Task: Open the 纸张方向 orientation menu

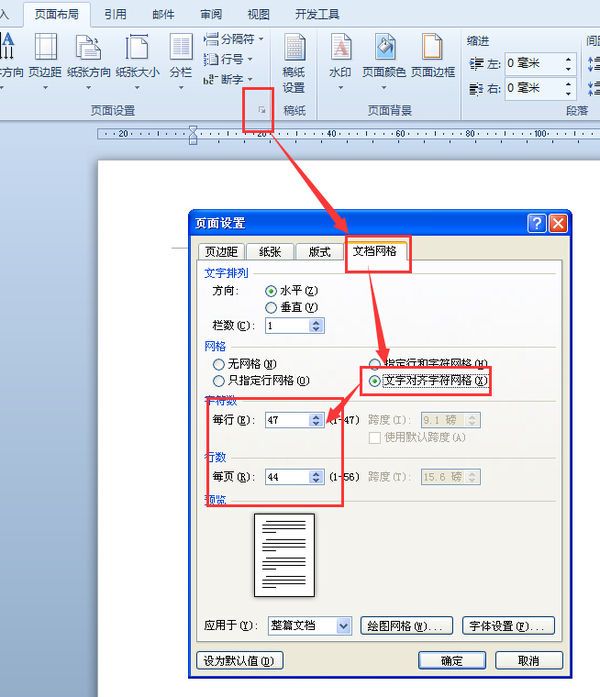Action: 88,60
